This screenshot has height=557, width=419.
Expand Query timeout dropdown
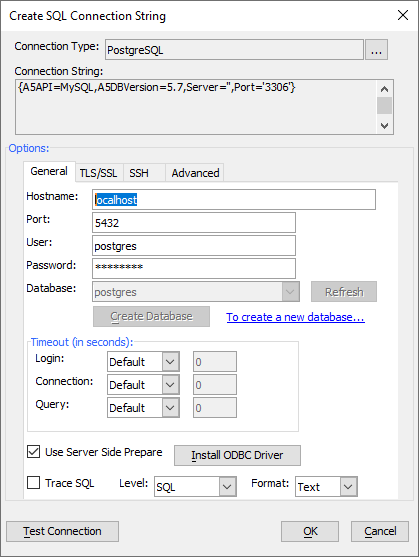click(170, 407)
